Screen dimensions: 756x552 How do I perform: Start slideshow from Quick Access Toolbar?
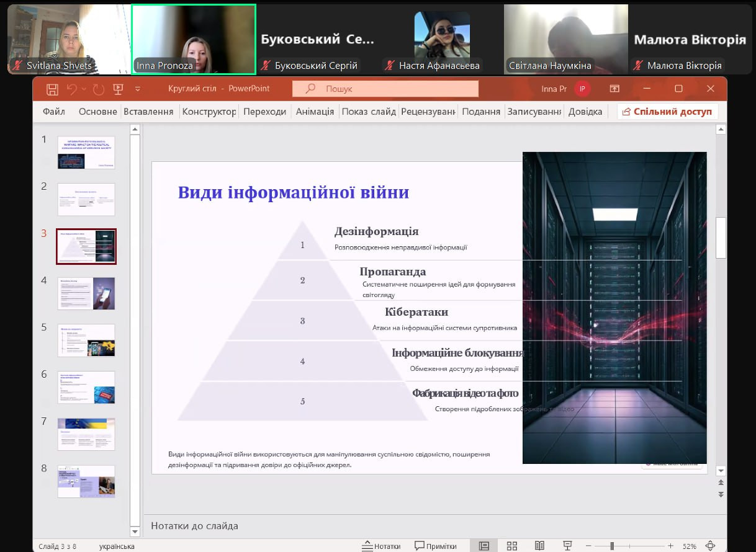(118, 89)
